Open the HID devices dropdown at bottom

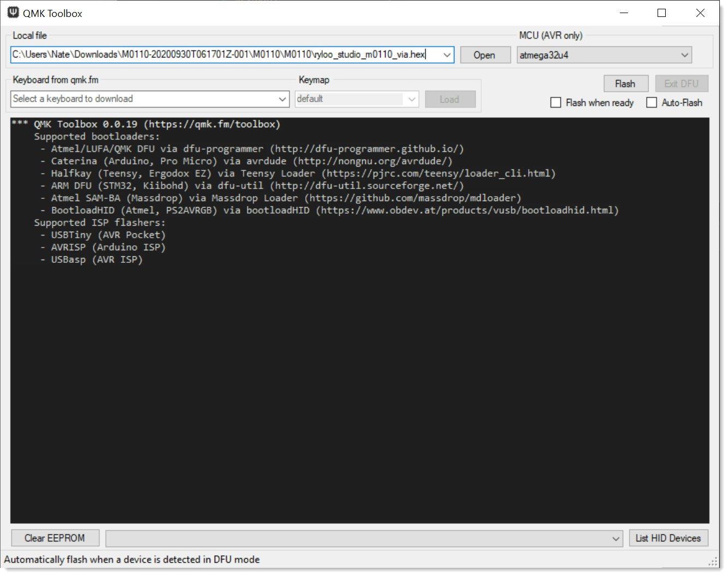(x=615, y=539)
